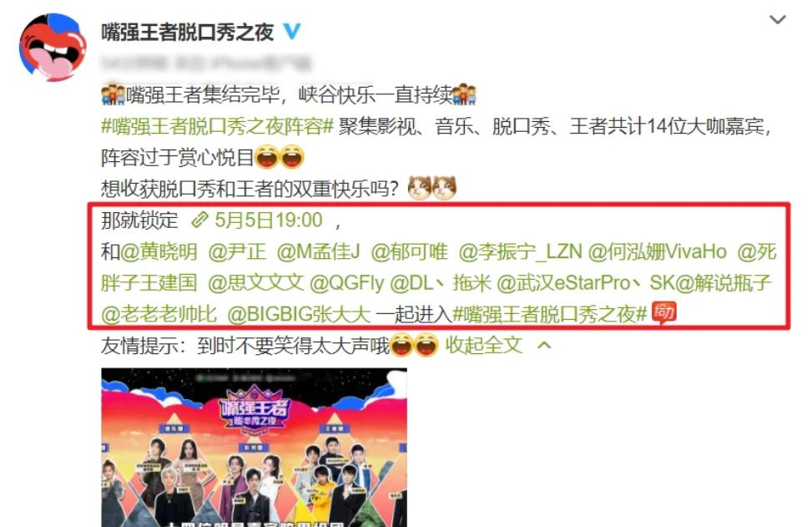Click the red 绚 badge icon
Viewport: 812px width, 527px height.
[664, 312]
